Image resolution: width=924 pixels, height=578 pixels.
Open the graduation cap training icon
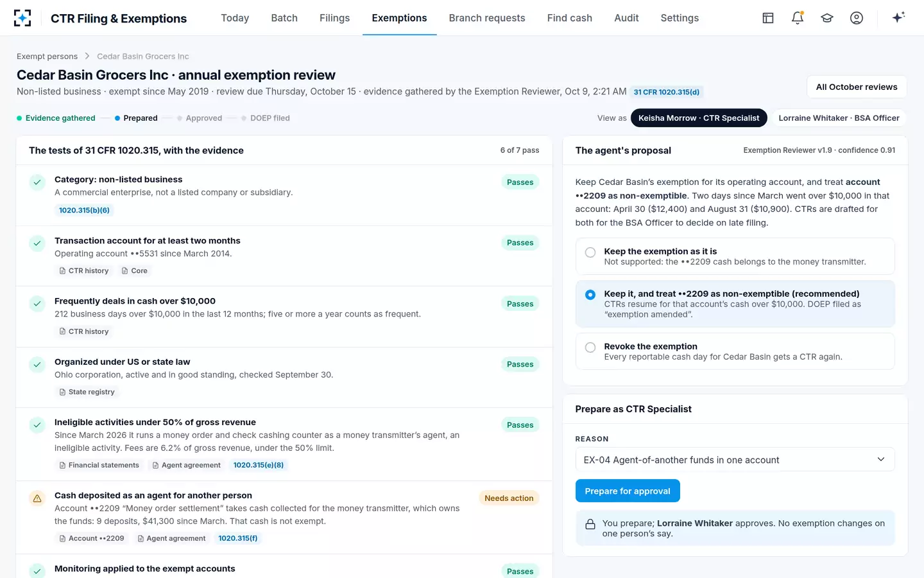(x=827, y=18)
